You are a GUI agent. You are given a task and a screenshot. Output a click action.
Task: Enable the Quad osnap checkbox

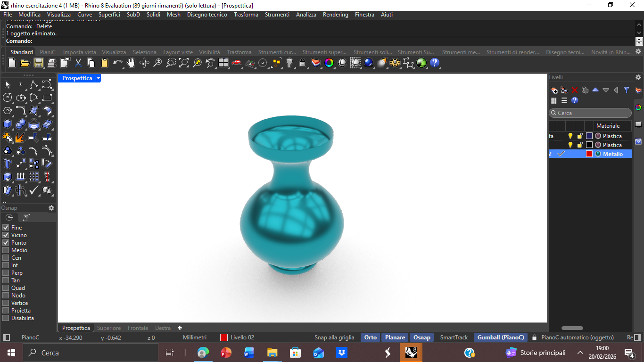6,288
